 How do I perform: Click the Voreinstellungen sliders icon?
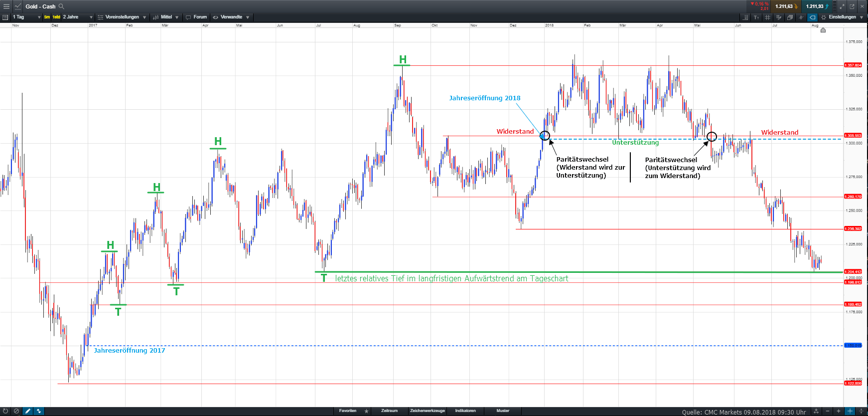point(101,17)
